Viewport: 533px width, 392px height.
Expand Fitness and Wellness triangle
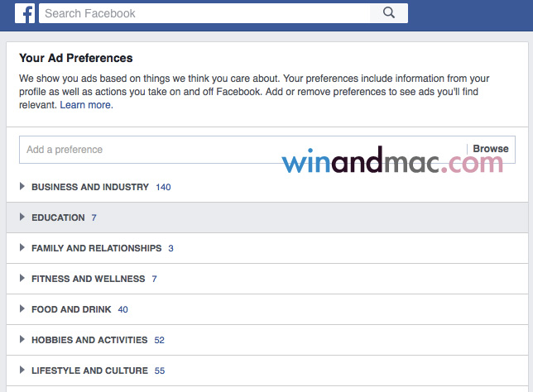click(22, 278)
